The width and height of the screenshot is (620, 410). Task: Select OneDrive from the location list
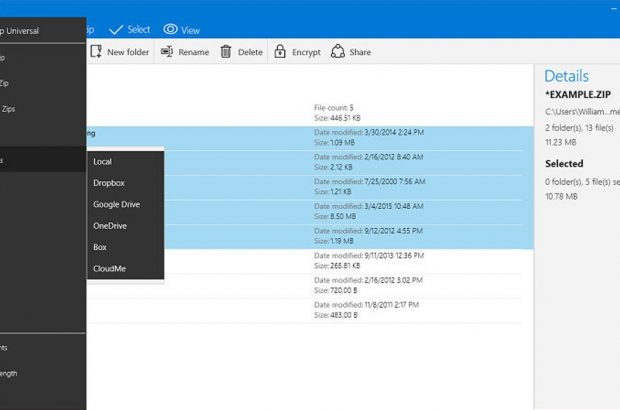110,226
